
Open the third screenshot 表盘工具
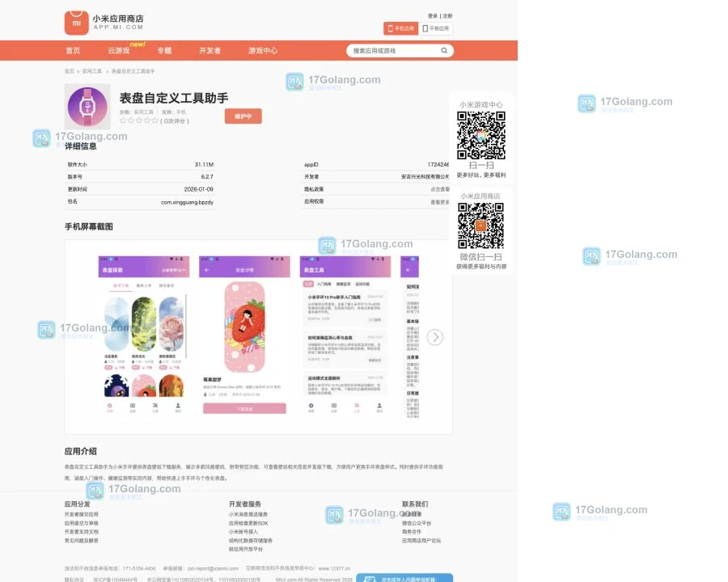(345, 337)
